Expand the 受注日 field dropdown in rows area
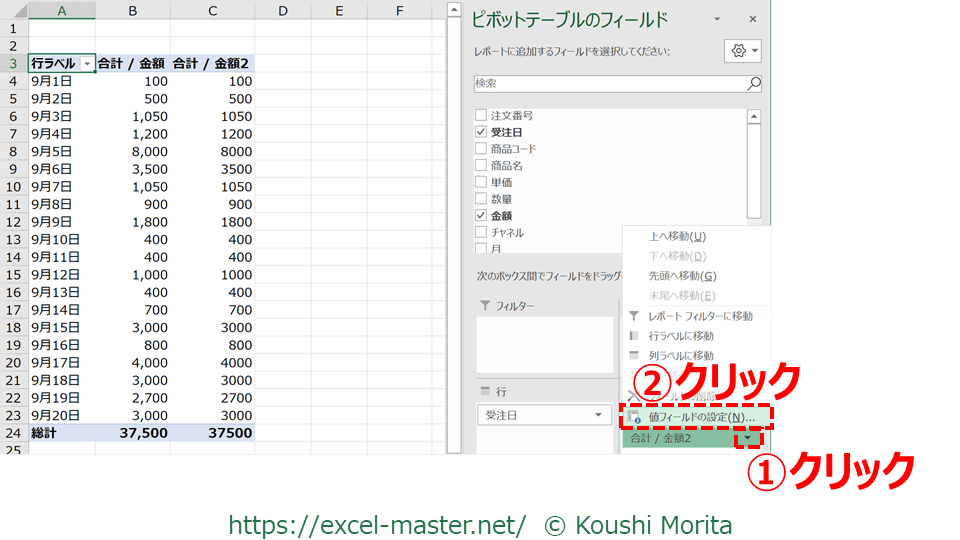Viewport: 960px width, 540px height. tap(599, 415)
